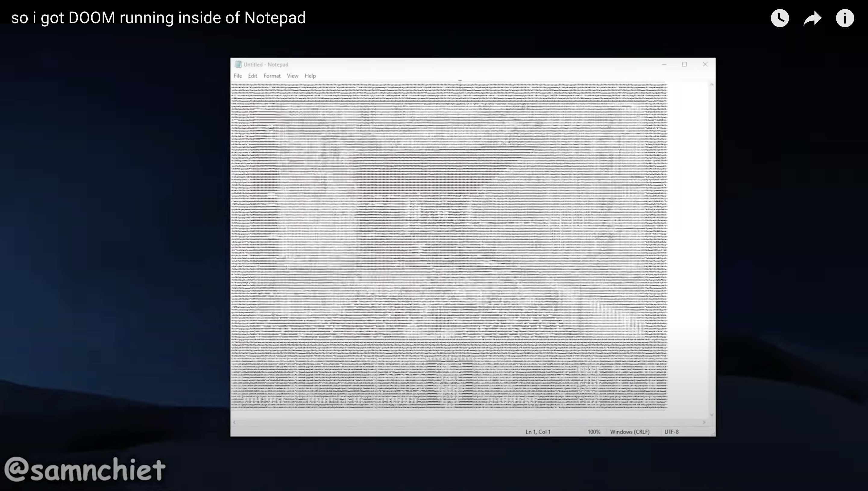Close the Notepad window
Screen dimensions: 868x491
[705, 64]
